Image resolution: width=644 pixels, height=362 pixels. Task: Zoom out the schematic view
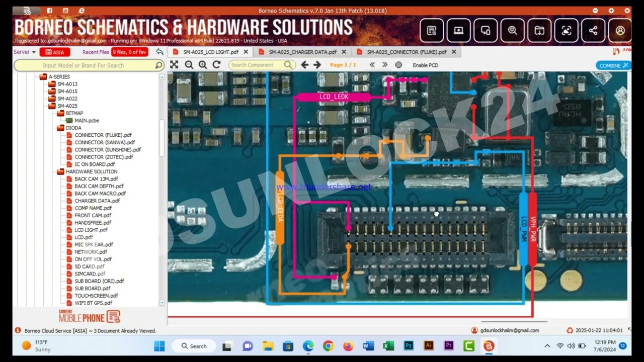[189, 65]
